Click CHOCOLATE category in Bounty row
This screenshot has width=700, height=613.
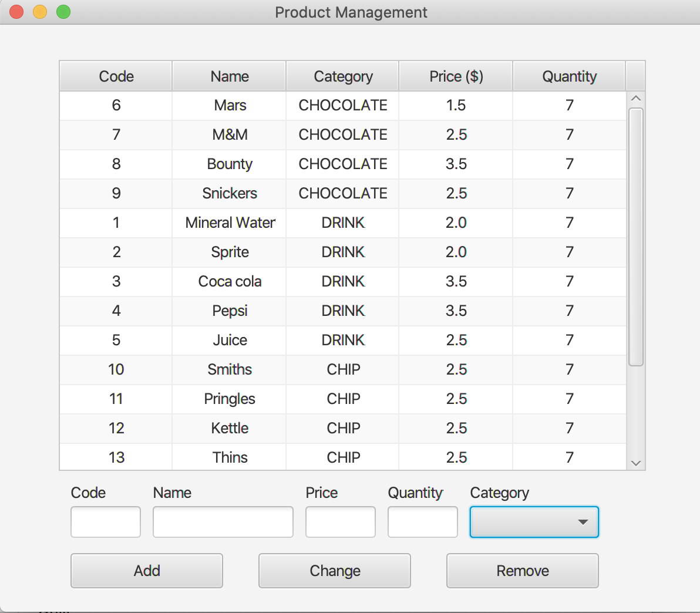[343, 164]
